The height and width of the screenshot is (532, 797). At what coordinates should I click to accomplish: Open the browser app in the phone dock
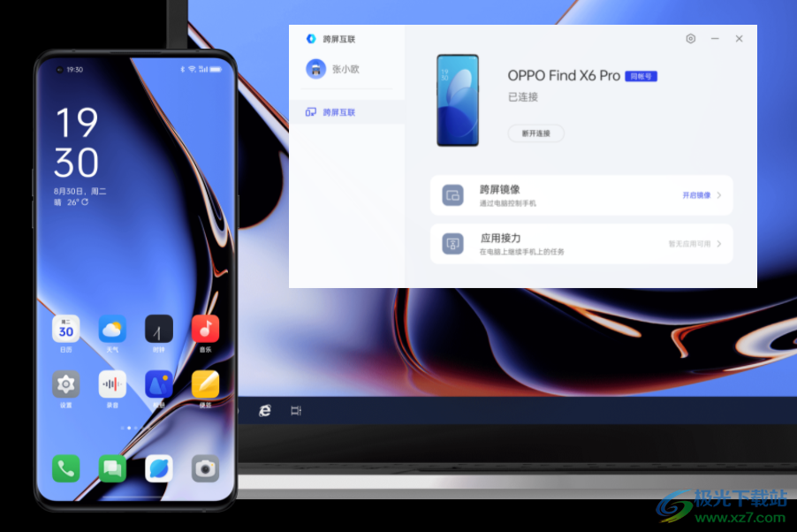click(157, 468)
